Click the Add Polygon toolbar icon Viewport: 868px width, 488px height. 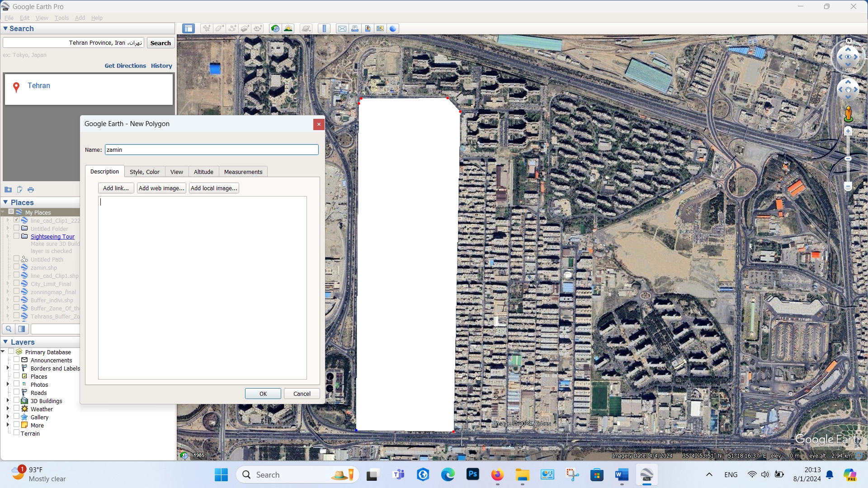[219, 28]
